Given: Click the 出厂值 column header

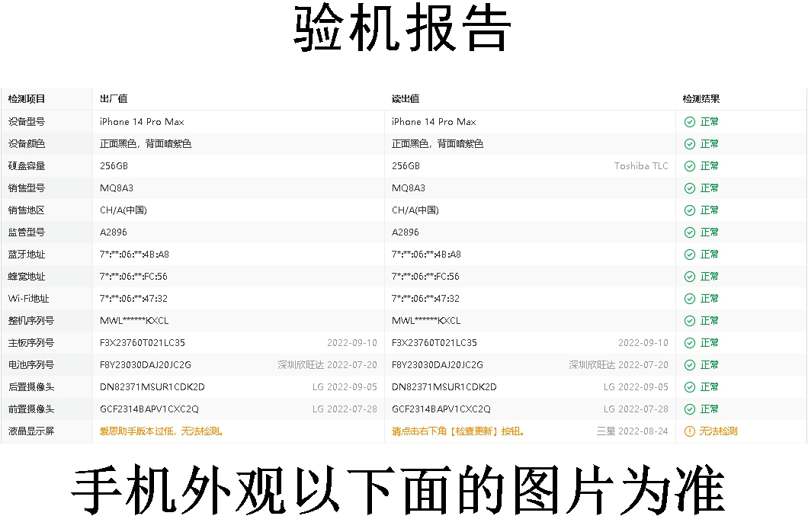Looking at the screenshot, I should pyautogui.click(x=114, y=99).
